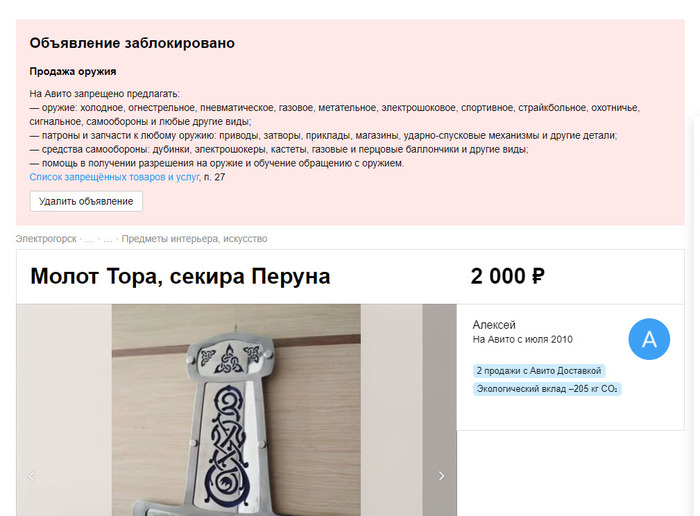This screenshot has width=700, height=516.
Task: Open Предметы интерьера, искусство category breadcrumb
Action: [194, 239]
